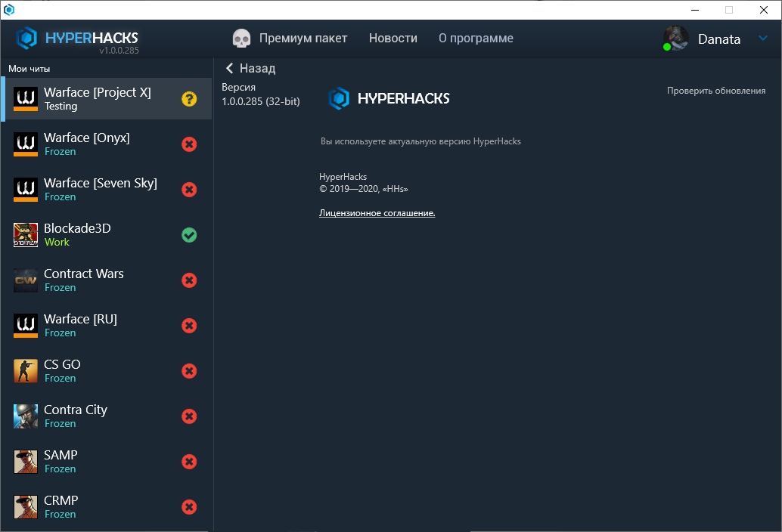Open the О программе menu item
Viewport: 782px width, 532px height.
click(x=476, y=39)
